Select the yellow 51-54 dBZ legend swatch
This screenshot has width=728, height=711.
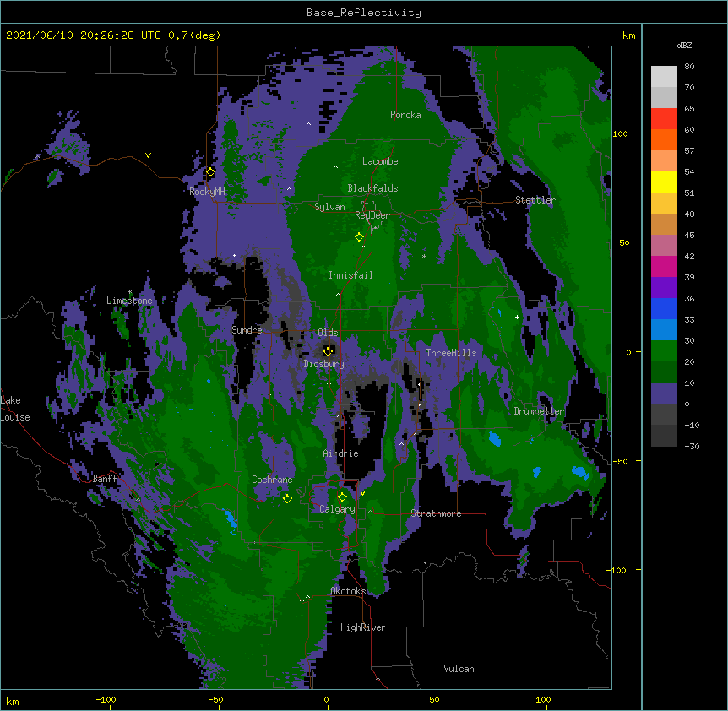(x=664, y=182)
